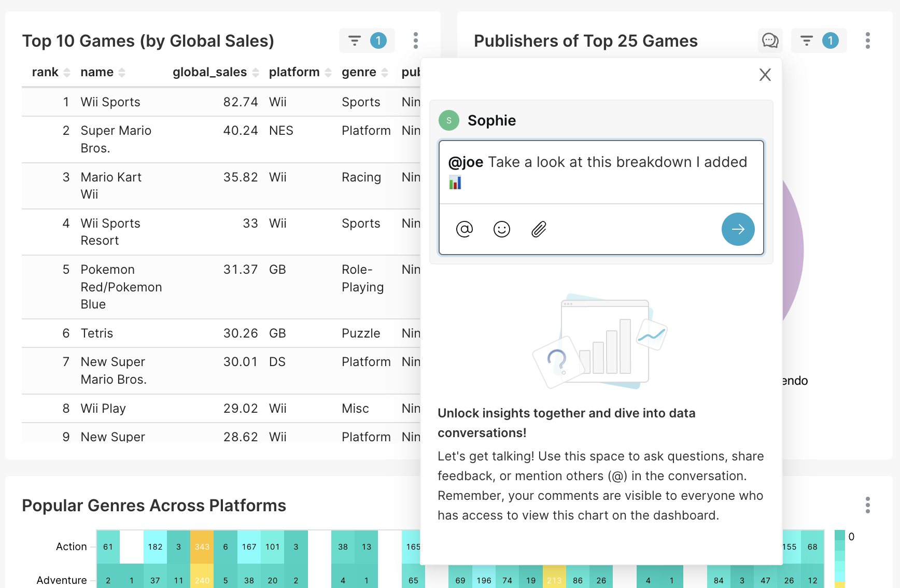Insert a mention with the @ icon

(x=465, y=229)
